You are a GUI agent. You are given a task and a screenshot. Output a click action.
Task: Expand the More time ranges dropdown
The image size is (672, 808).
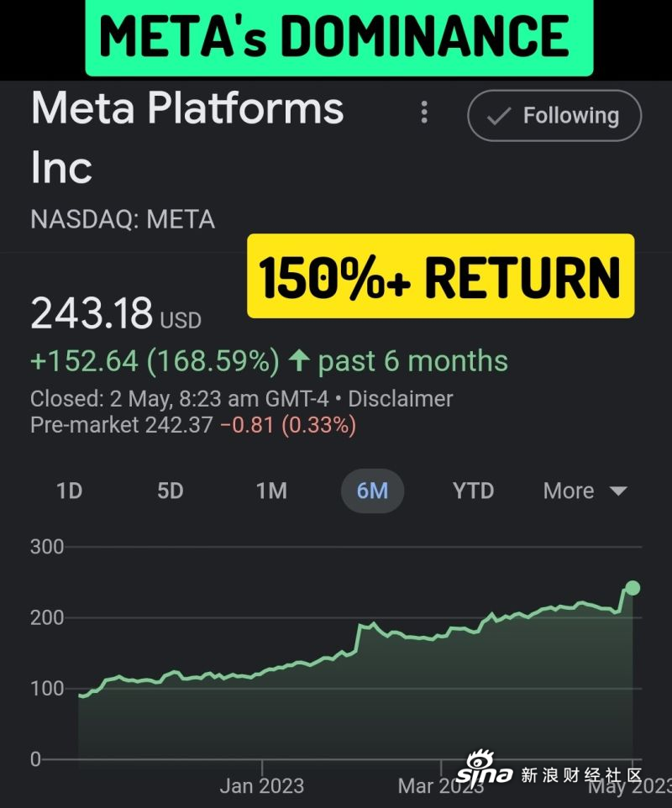click(585, 491)
